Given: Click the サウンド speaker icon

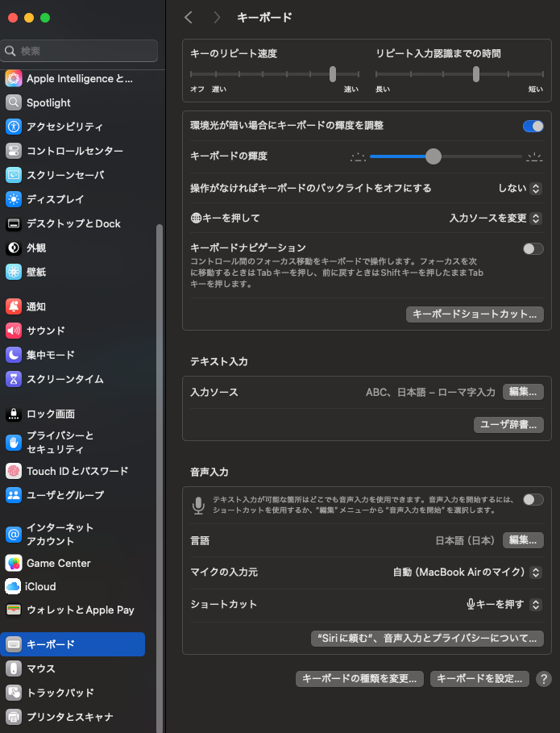Looking at the screenshot, I should click(x=14, y=331).
